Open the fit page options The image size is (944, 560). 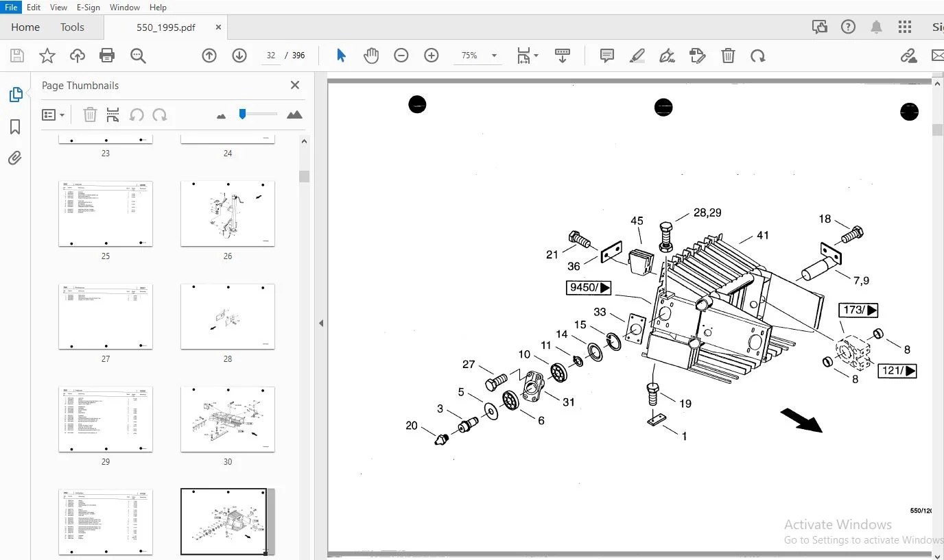pos(527,56)
